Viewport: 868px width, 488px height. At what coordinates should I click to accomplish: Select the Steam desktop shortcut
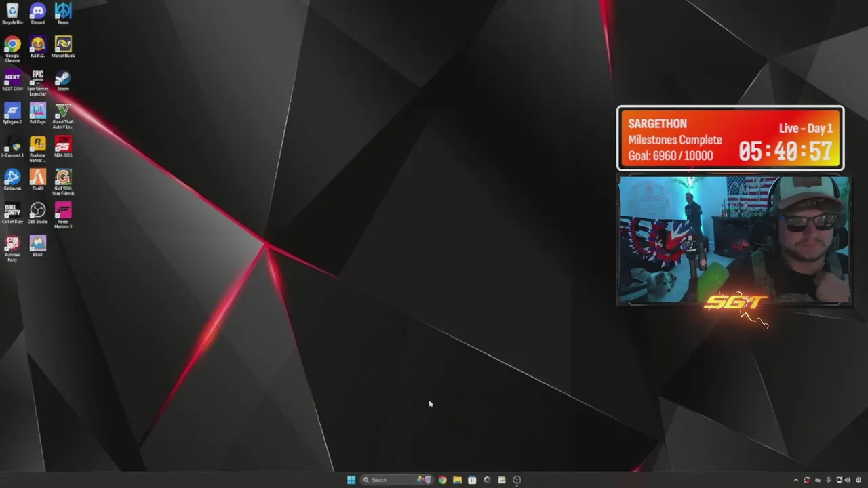click(x=63, y=81)
